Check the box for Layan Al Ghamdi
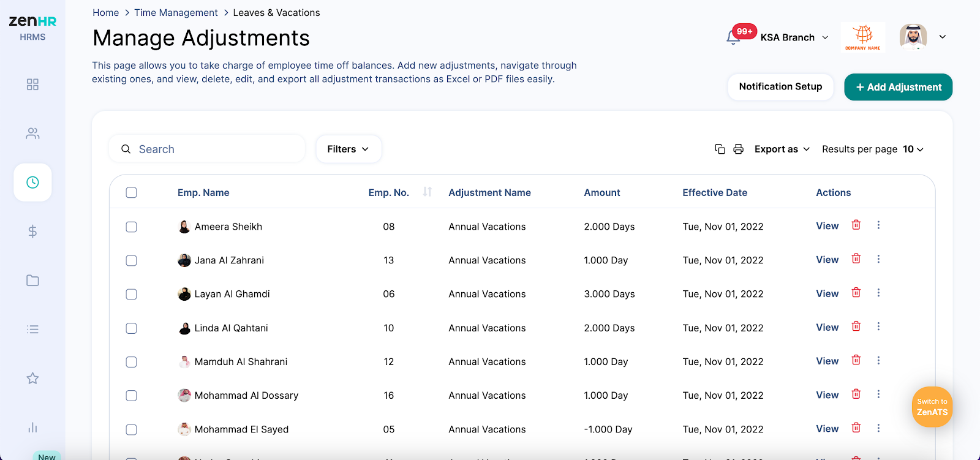 [131, 294]
